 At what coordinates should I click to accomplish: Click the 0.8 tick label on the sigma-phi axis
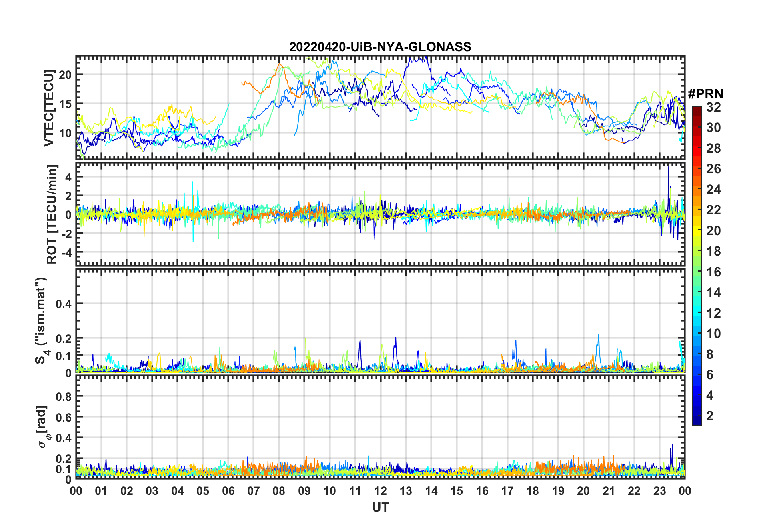pyautogui.click(x=64, y=396)
